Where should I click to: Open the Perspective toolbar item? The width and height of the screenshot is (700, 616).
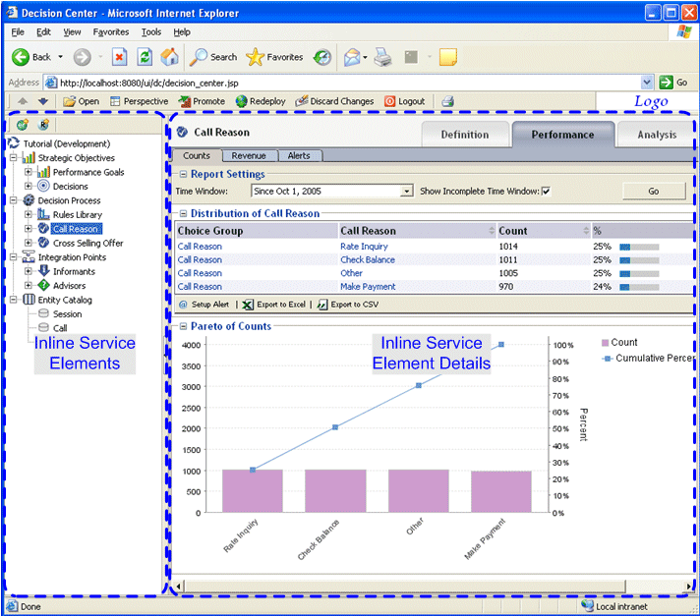click(140, 101)
